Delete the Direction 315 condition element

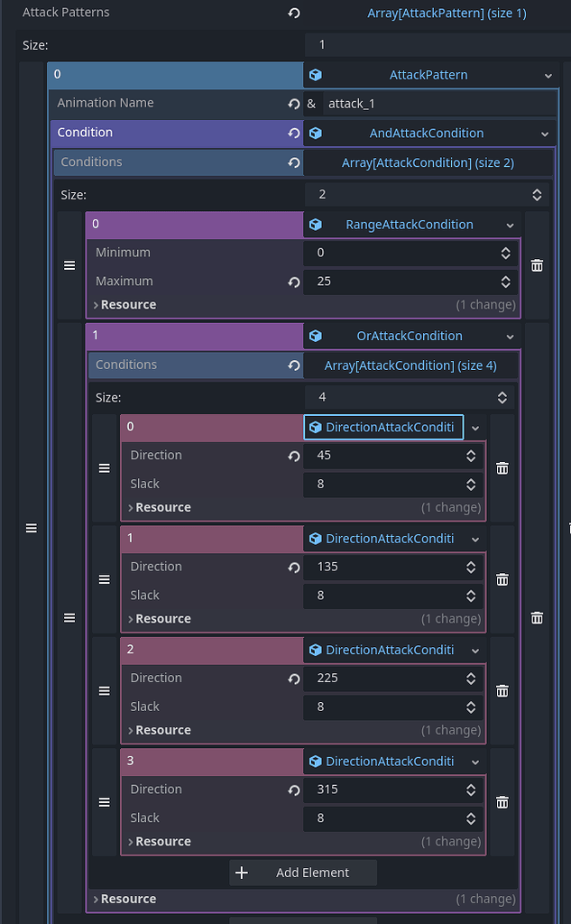click(x=502, y=802)
